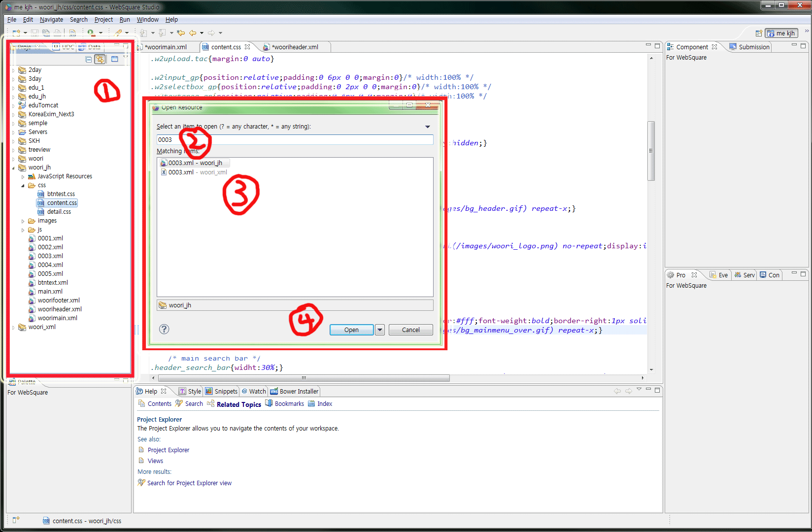The width and height of the screenshot is (812, 532).
Task: Click the Previous Annotation toolbar icon
Action: pos(162,33)
